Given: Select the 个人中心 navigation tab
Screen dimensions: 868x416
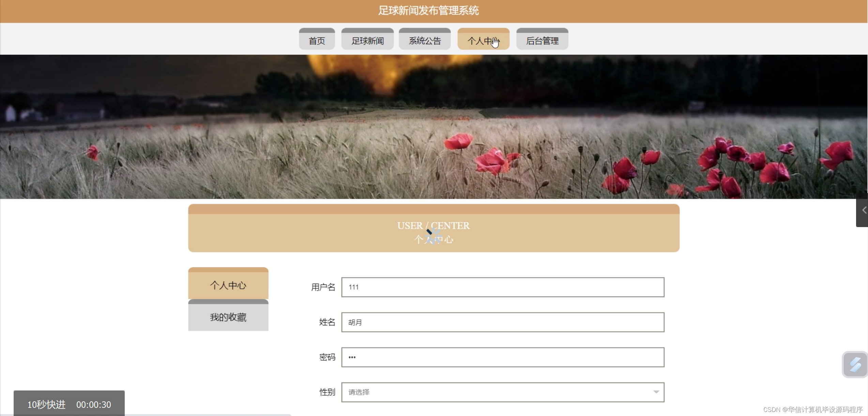Looking at the screenshot, I should tap(483, 41).
